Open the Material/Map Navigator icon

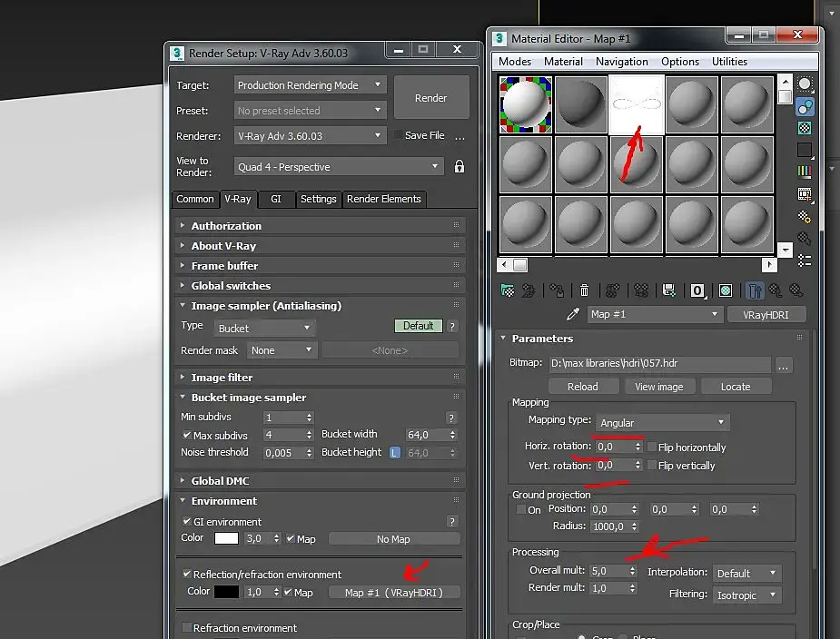[x=805, y=261]
